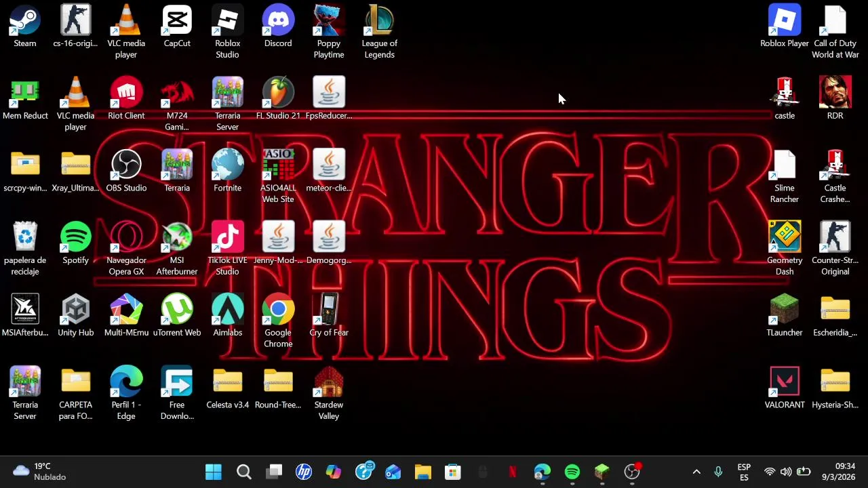This screenshot has height=488, width=868.
Task: Select the meteor-clie... Java file
Action: (x=329, y=171)
